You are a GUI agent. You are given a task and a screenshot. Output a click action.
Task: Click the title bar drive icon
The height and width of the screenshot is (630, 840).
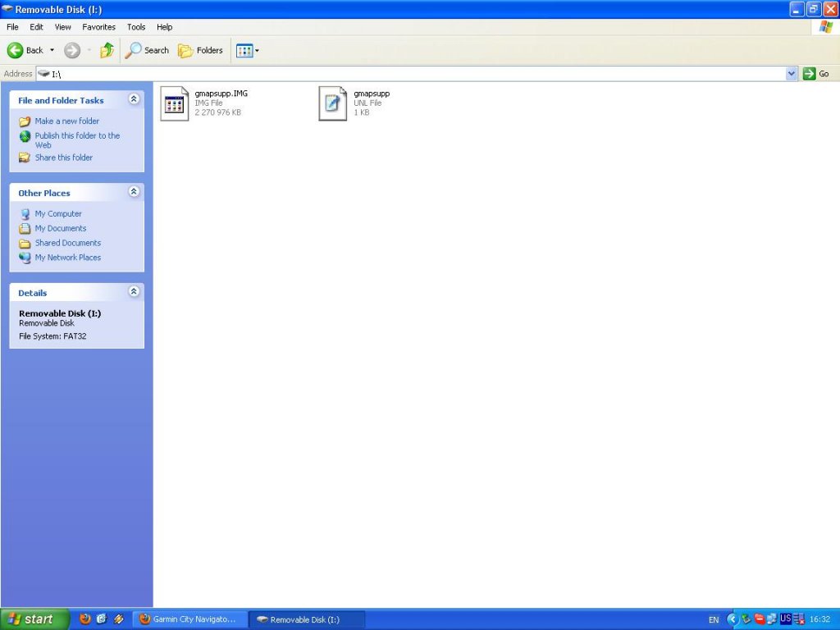7,9
